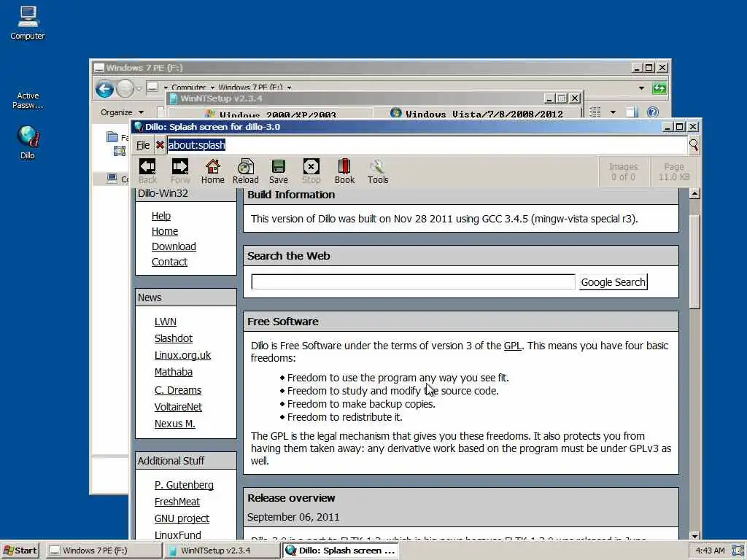Open the Download link
Viewport: 747px width, 560px height.
coord(174,246)
